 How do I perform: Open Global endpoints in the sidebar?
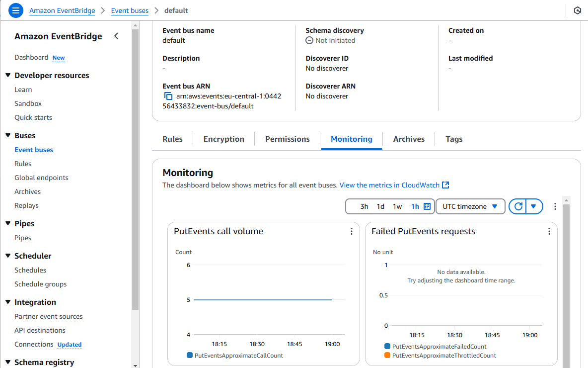click(41, 178)
